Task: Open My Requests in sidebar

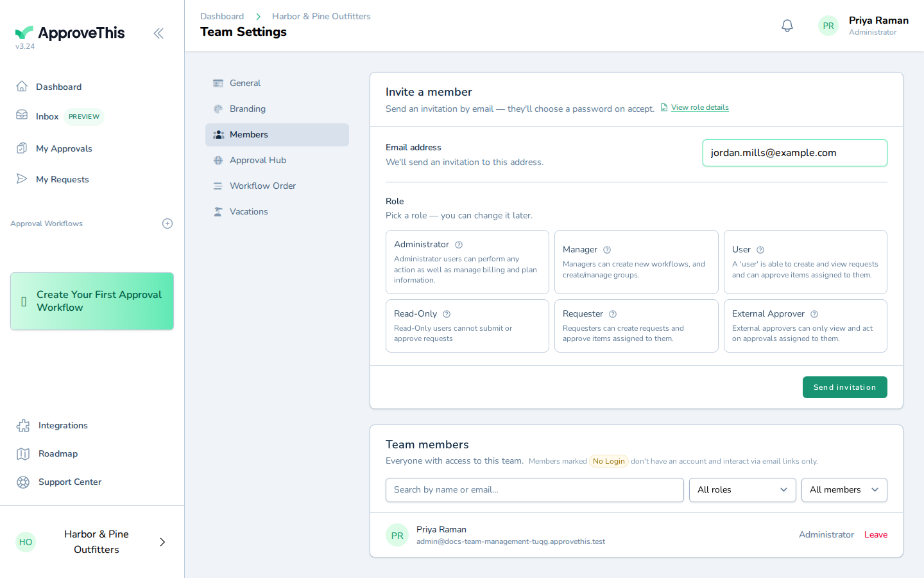Action: (x=62, y=179)
